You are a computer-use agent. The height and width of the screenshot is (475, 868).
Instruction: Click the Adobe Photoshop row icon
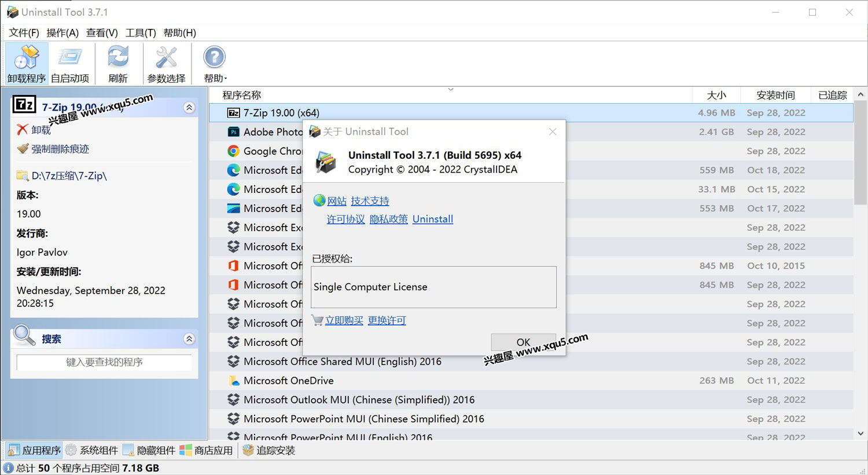point(233,132)
